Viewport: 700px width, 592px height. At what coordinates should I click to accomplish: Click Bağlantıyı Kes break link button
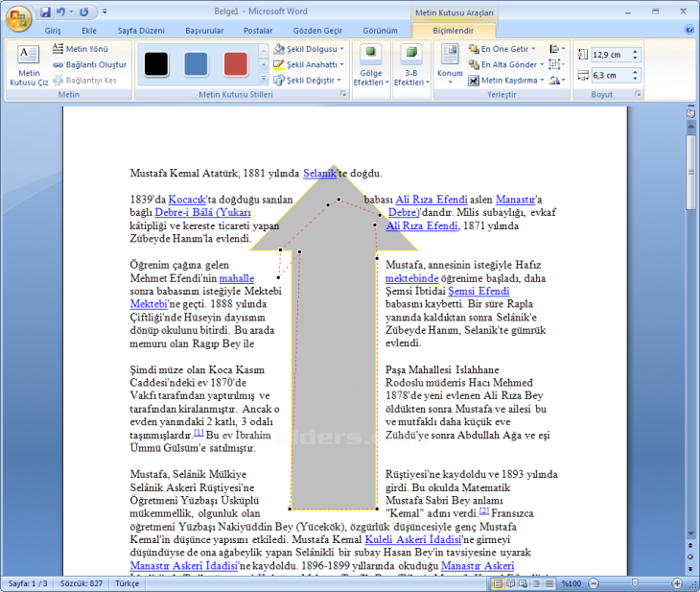[84, 81]
